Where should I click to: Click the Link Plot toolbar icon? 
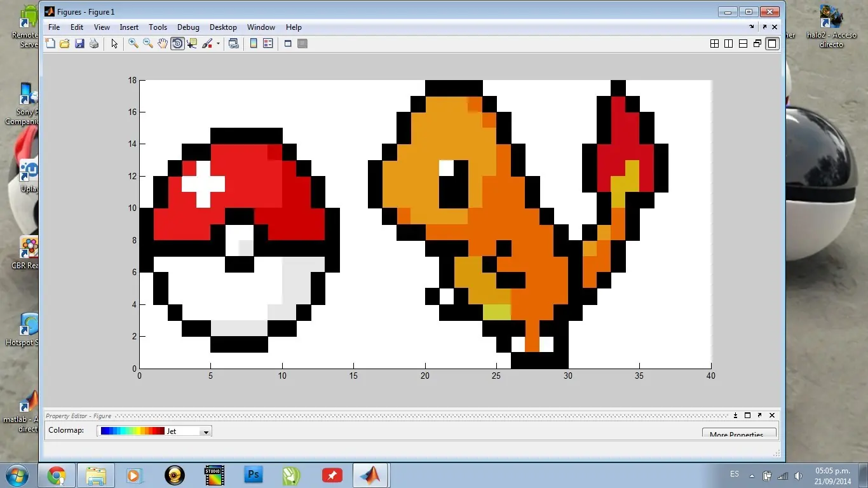234,44
